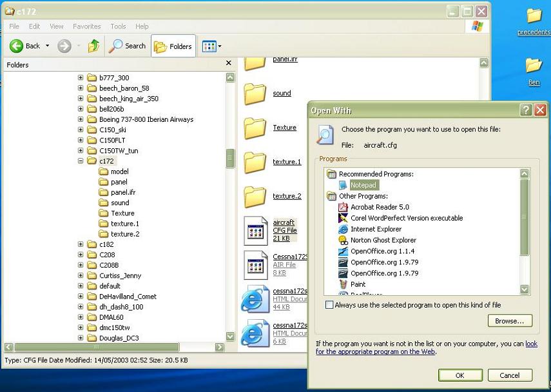
Task: Open the Favorites menu
Action: [86, 26]
